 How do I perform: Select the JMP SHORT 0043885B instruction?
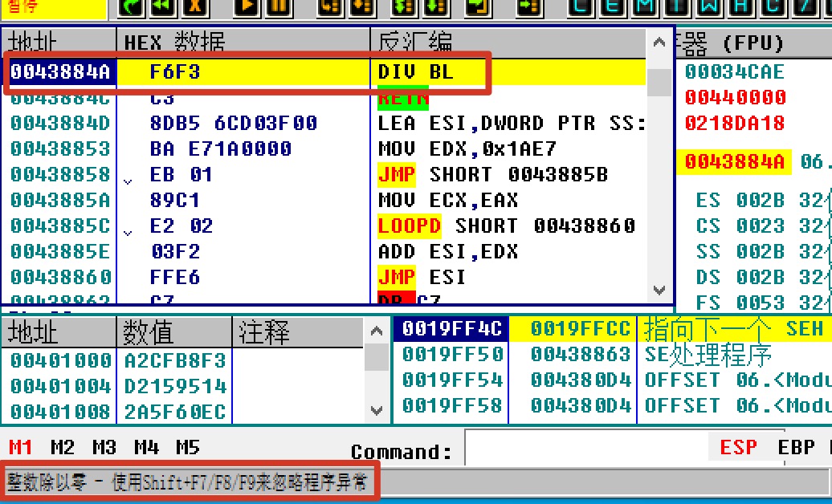pos(493,174)
